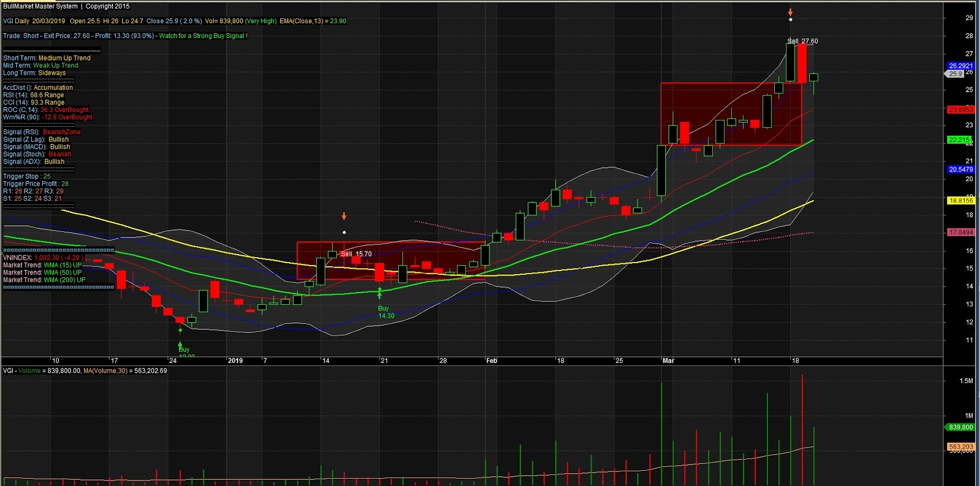Select "Market Trend: WMA (15) UP" line

(42, 265)
